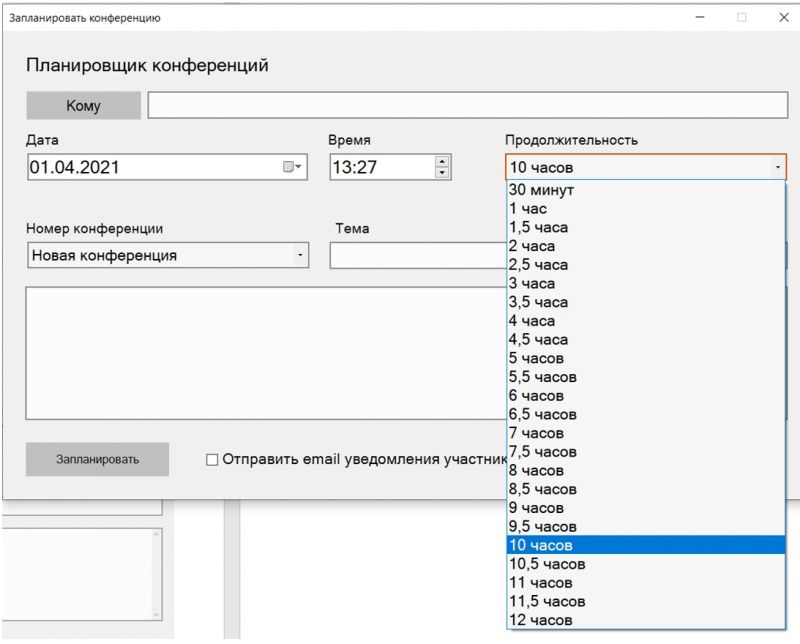Pick 7 часов in duration list

[646, 433]
